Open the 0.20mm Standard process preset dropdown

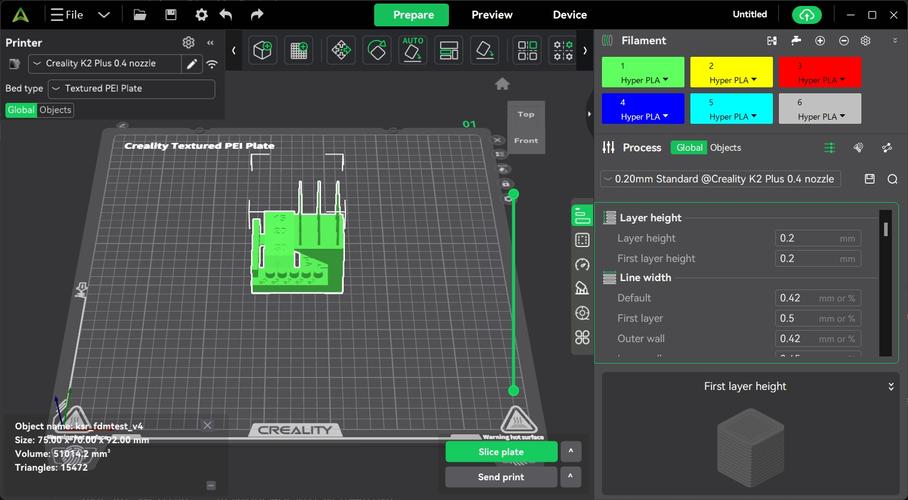(720, 179)
